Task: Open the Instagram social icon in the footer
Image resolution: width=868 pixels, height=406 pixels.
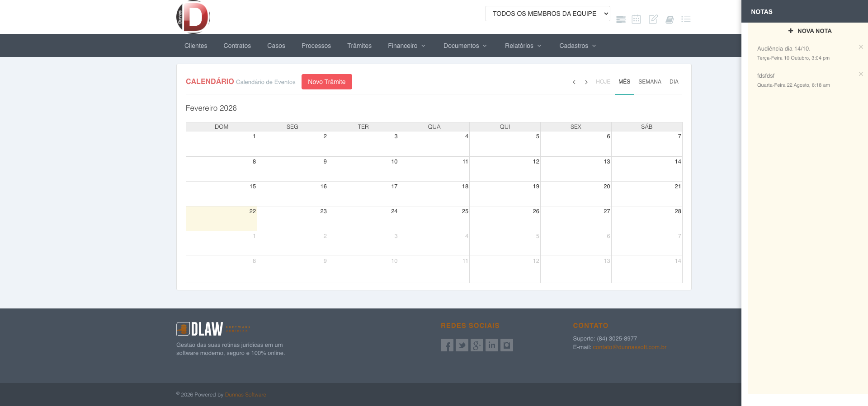Action: pos(507,345)
